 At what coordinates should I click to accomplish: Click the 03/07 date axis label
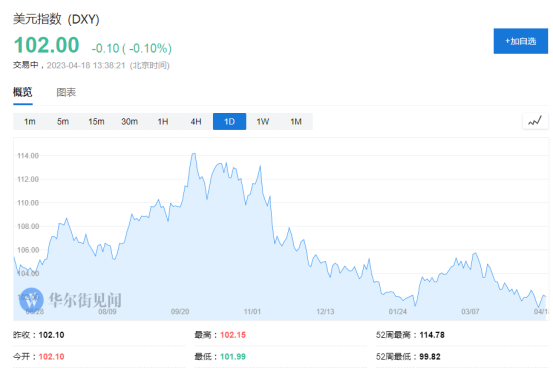click(470, 312)
